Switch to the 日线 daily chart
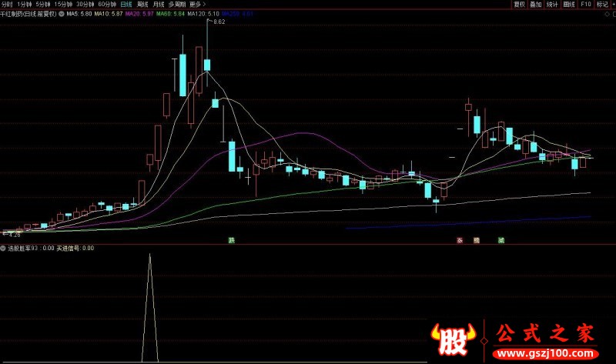The image size is (616, 364). (x=126, y=5)
